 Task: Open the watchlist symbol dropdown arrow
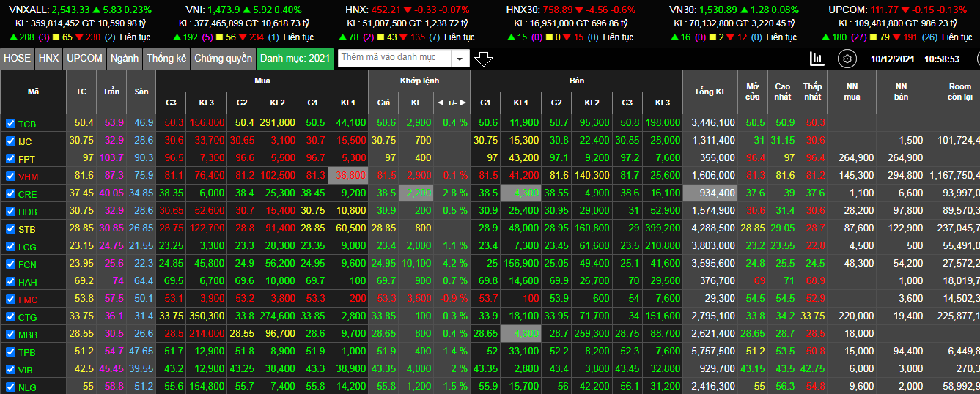[x=460, y=59]
